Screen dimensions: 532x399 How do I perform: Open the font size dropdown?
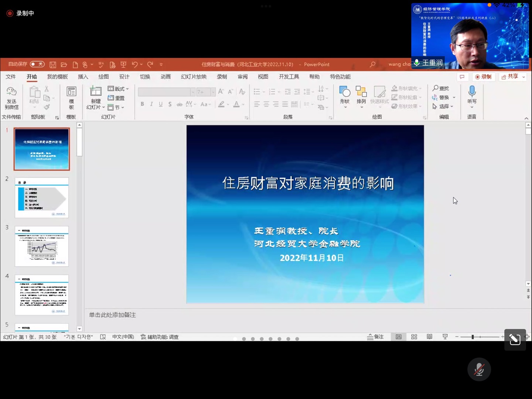point(212,92)
